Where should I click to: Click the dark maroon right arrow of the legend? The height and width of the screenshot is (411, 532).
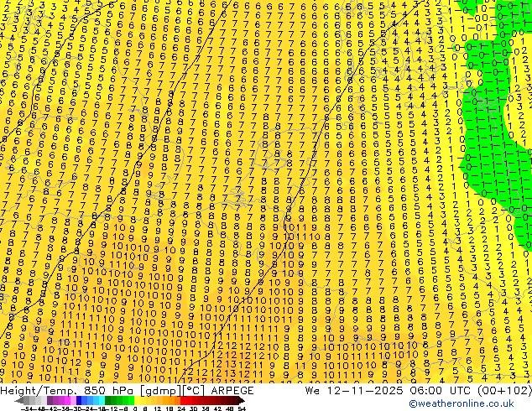pos(241,401)
